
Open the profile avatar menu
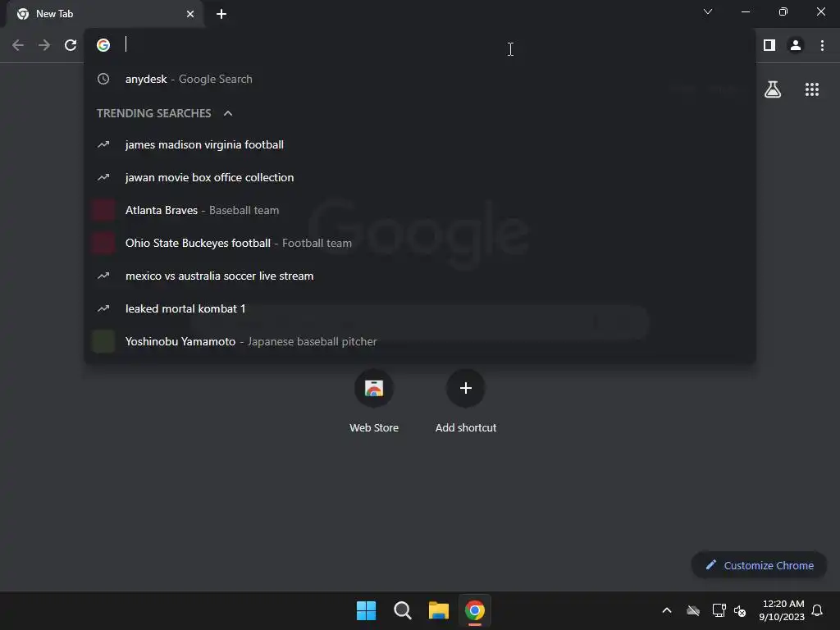click(x=796, y=46)
